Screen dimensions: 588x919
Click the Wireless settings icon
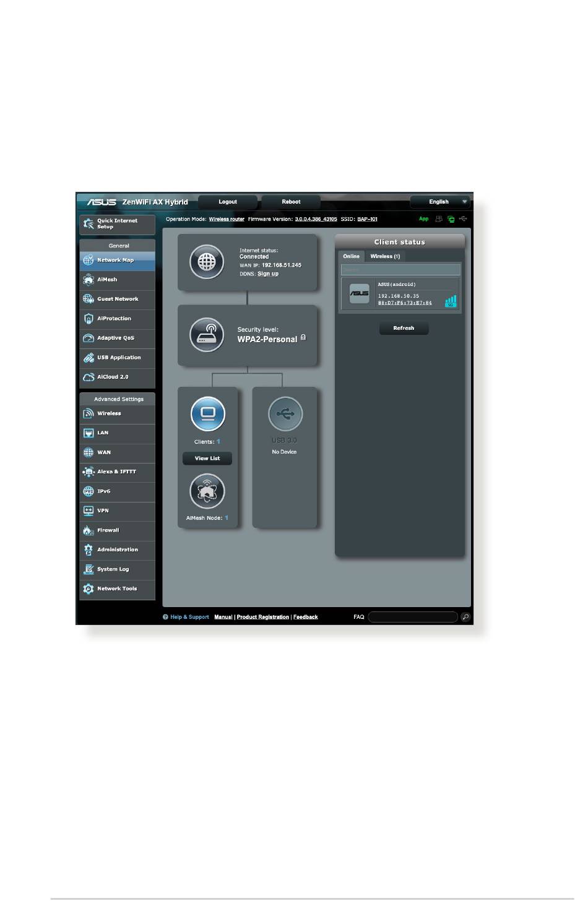[89, 413]
